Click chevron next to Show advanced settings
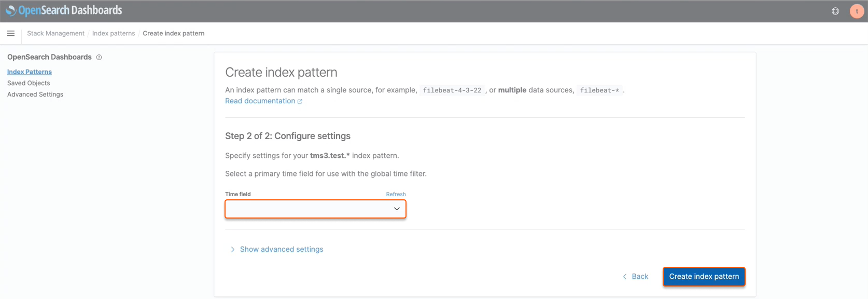Image resolution: width=868 pixels, height=299 pixels. [x=232, y=250]
